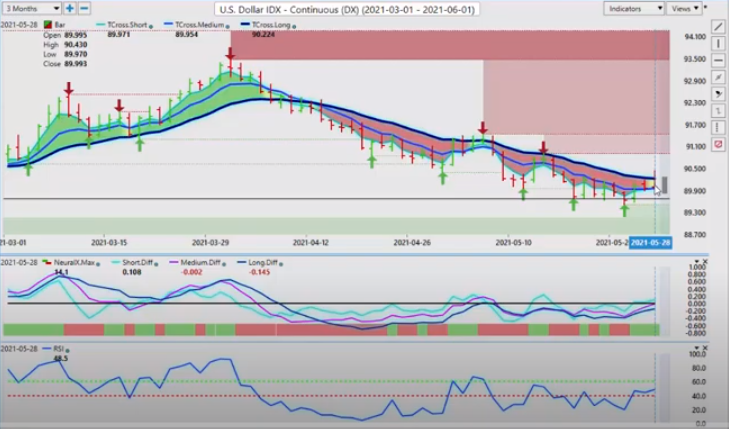Click the red delete drawings icon

pyautogui.click(x=719, y=145)
